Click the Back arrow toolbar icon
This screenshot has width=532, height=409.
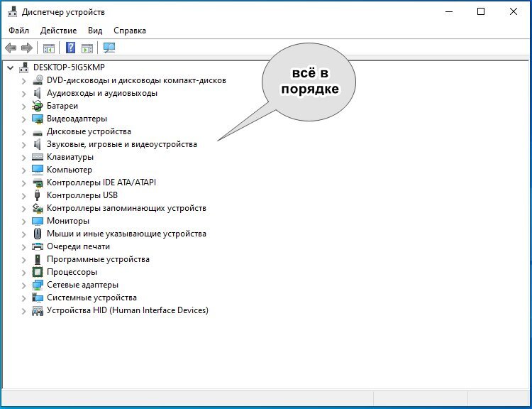tap(11, 48)
